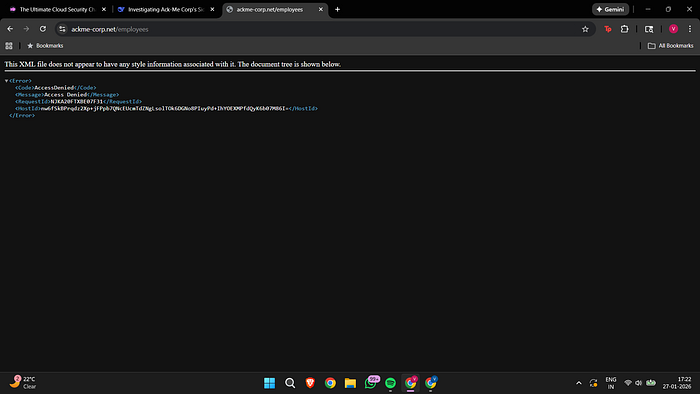The height and width of the screenshot is (394, 700).
Task: Click the HostId value string
Action: click(165, 108)
